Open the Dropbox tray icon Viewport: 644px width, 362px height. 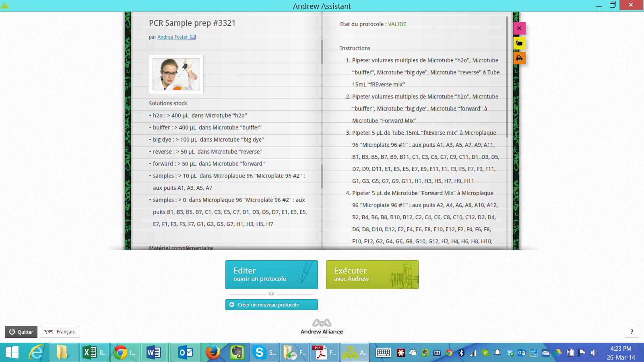pyautogui.click(x=510, y=353)
